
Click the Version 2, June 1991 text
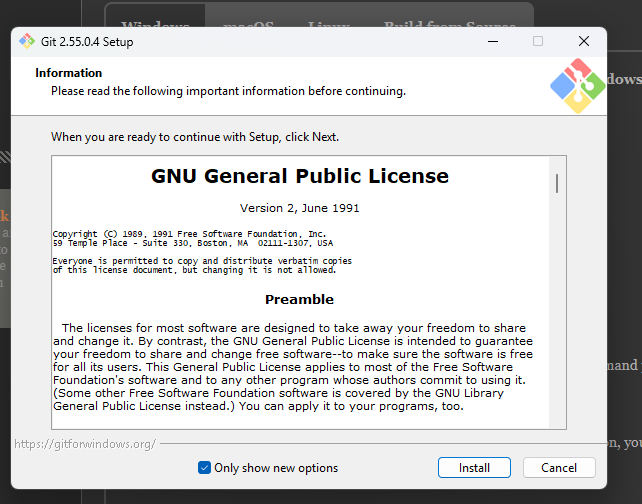[300, 208]
